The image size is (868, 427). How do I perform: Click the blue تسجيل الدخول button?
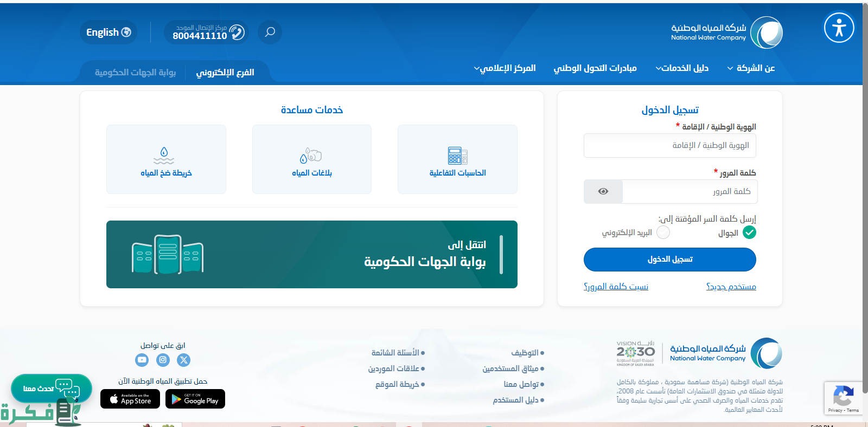point(669,260)
